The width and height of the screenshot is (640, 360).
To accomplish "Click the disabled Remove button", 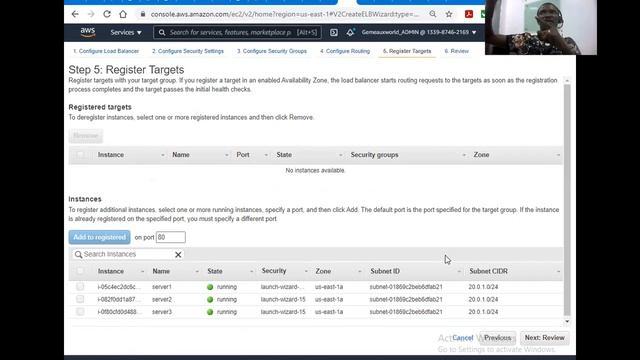I will click(x=86, y=136).
